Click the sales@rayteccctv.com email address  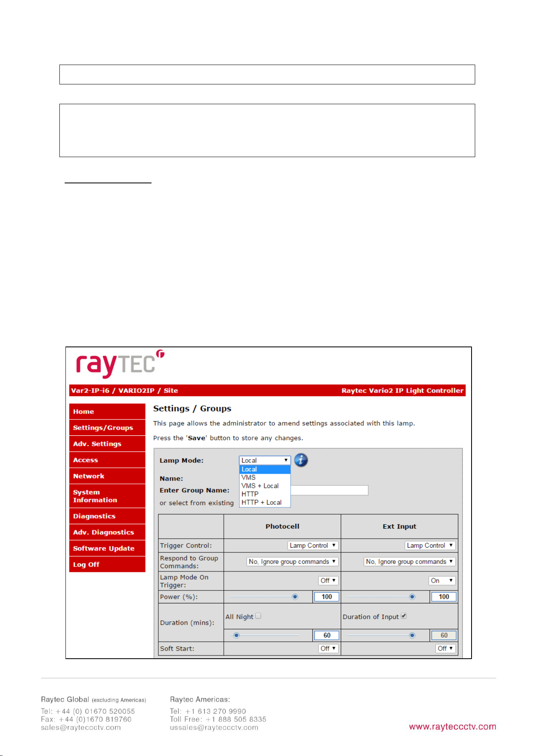[x=81, y=728]
